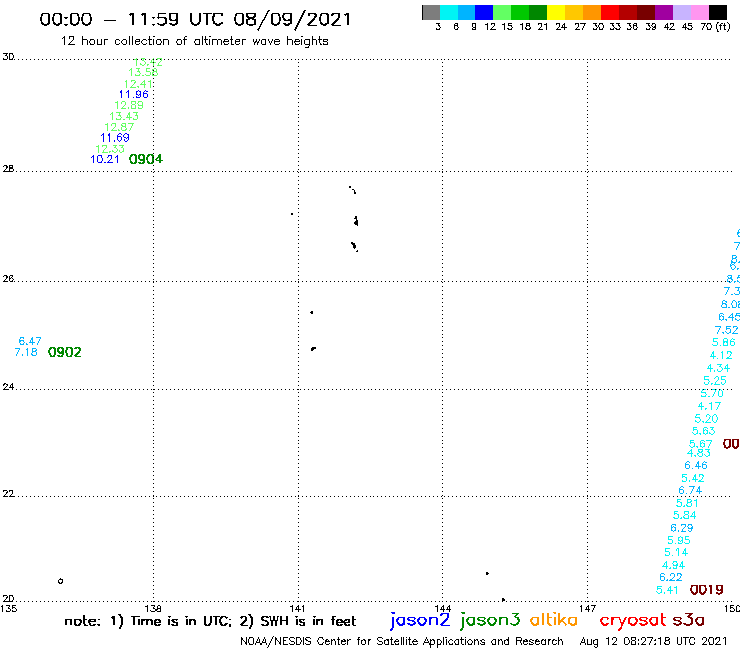Select the 5.14 wave height reading
The width and height of the screenshot is (740, 650).
coord(676,552)
